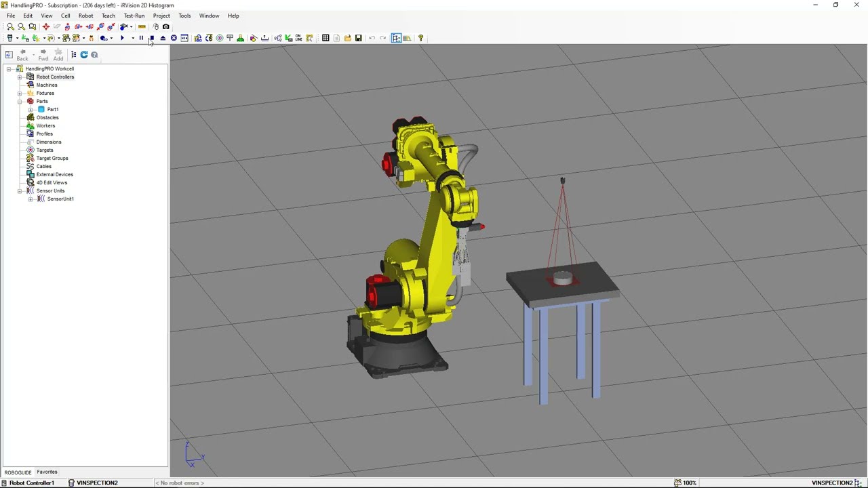Open the Cell menu
868x488 pixels.
(x=66, y=16)
